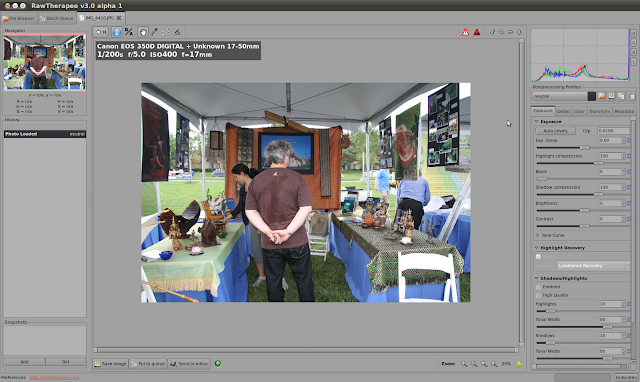The height and width of the screenshot is (382, 640).
Task: Click the Exp. Comp. slider handle
Action: [584, 147]
